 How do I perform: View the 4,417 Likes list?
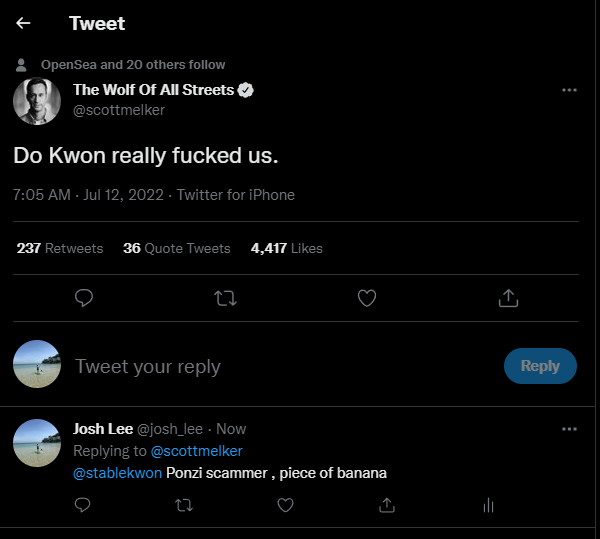(x=287, y=248)
